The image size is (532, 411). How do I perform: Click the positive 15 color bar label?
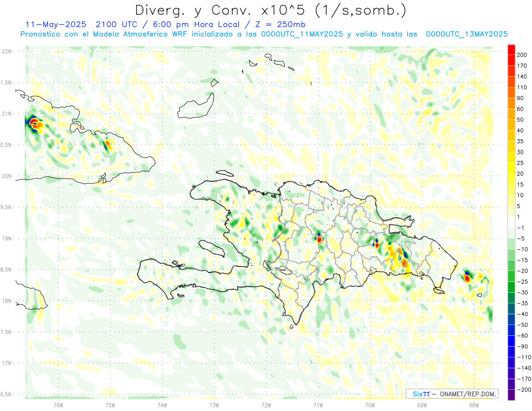[x=520, y=184]
